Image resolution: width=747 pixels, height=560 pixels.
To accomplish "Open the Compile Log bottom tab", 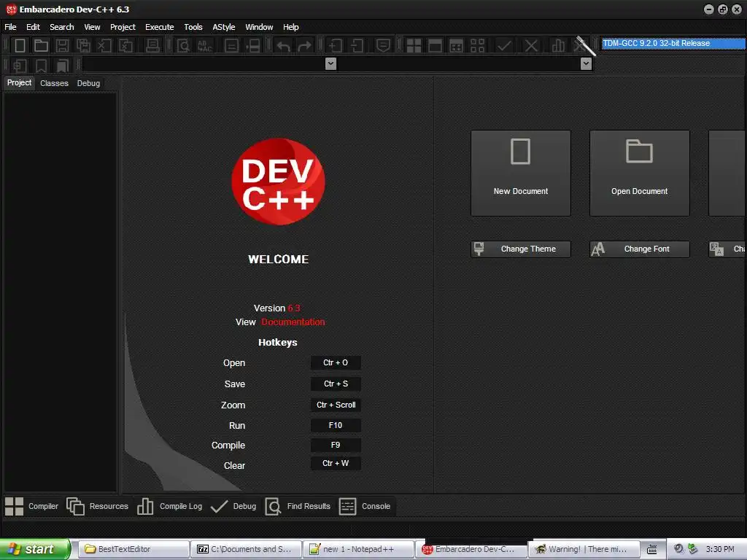I will (169, 506).
